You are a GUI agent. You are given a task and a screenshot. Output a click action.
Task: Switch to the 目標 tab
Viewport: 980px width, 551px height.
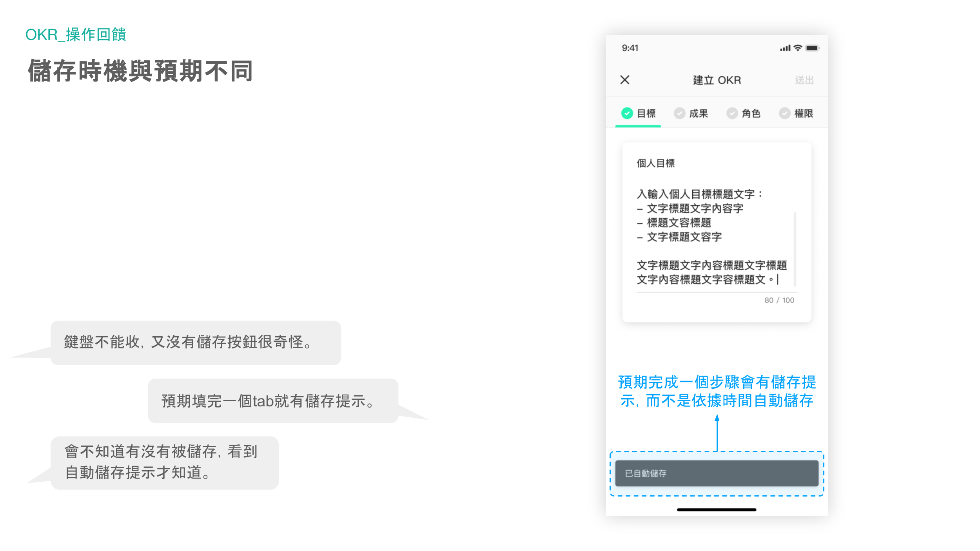coord(638,114)
